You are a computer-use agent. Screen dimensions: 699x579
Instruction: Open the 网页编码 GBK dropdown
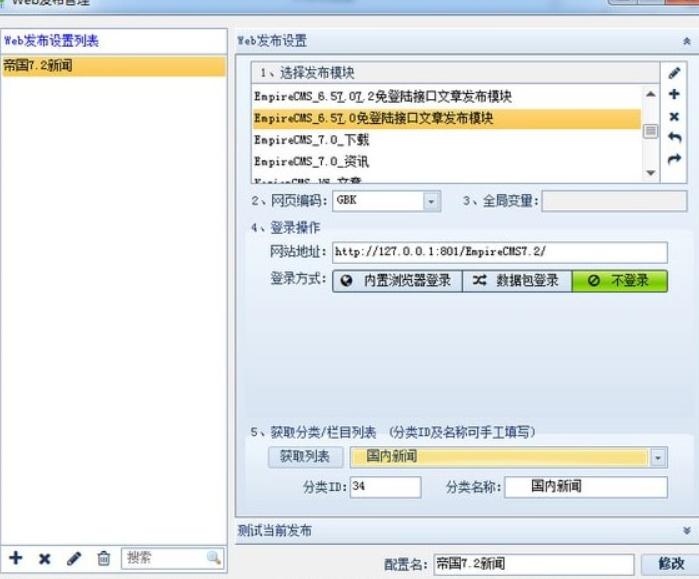[x=431, y=201]
